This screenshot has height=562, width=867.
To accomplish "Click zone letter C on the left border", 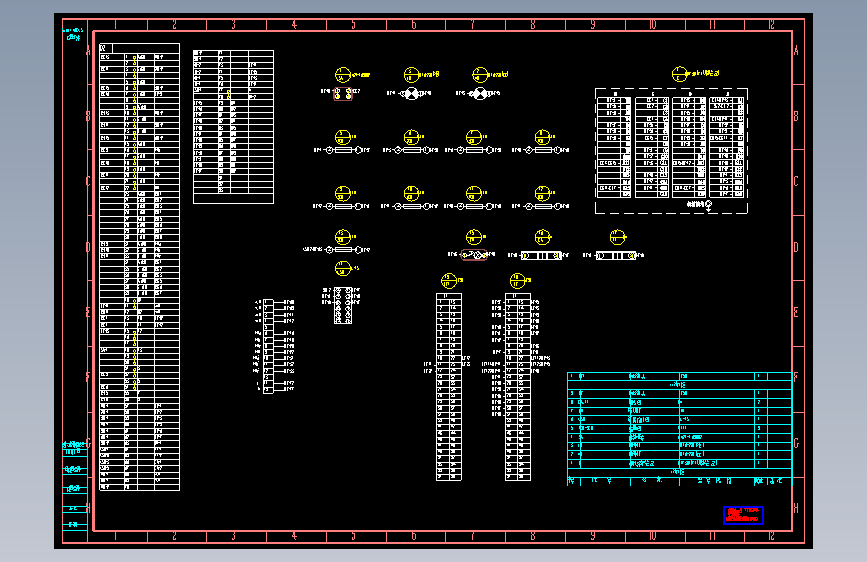I will tap(88, 181).
